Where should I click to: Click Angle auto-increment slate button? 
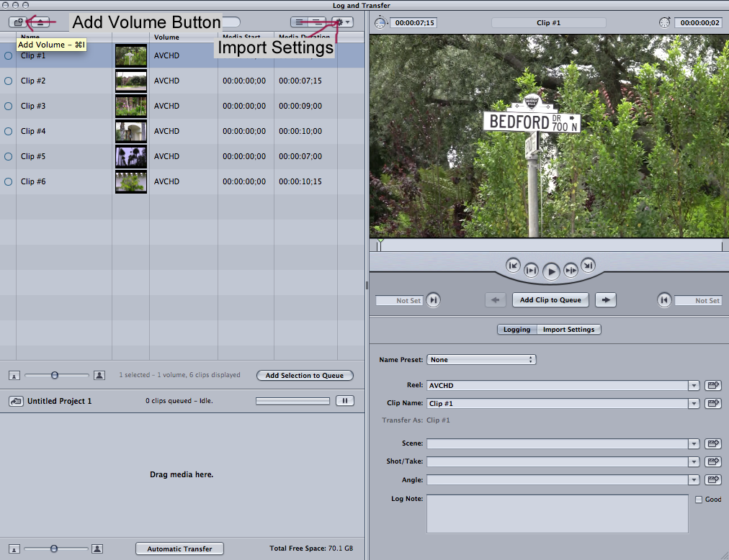click(x=712, y=479)
